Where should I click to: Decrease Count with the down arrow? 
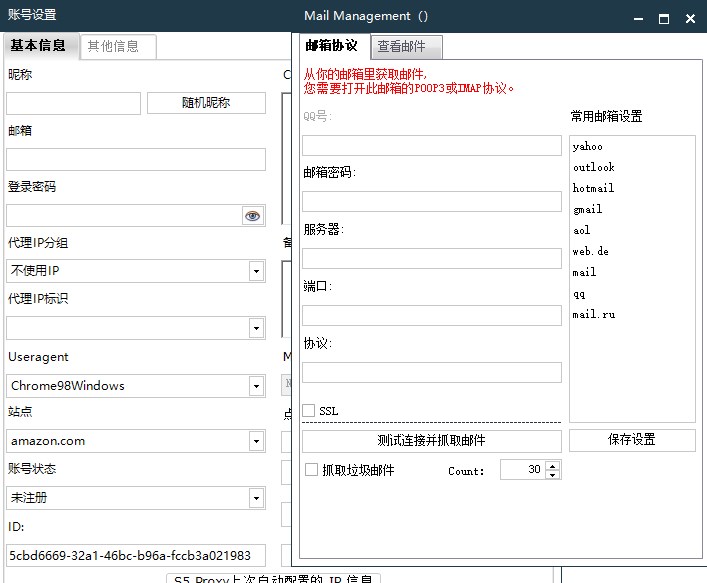tap(553, 475)
